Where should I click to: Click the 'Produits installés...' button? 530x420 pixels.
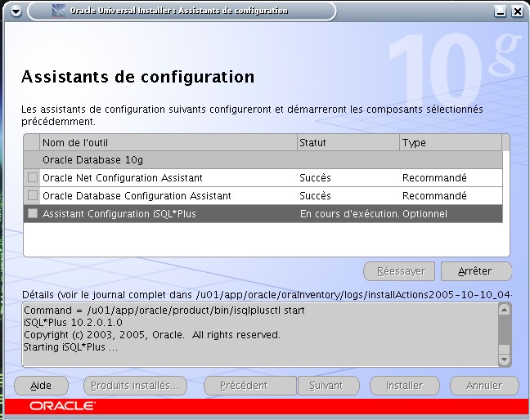(135, 386)
